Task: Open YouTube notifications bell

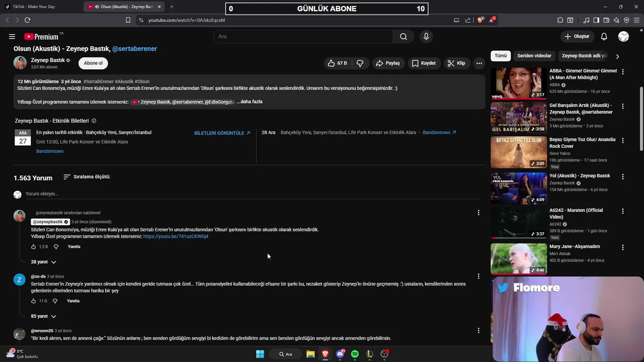Action: coord(604,36)
